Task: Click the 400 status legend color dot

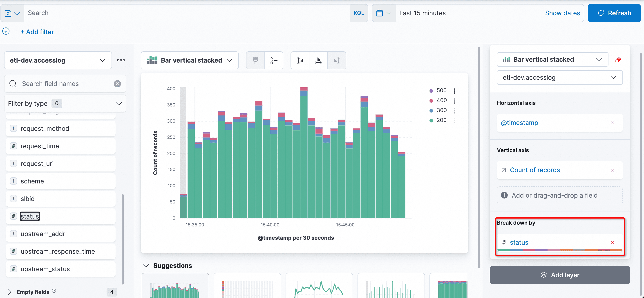Action: (431, 101)
